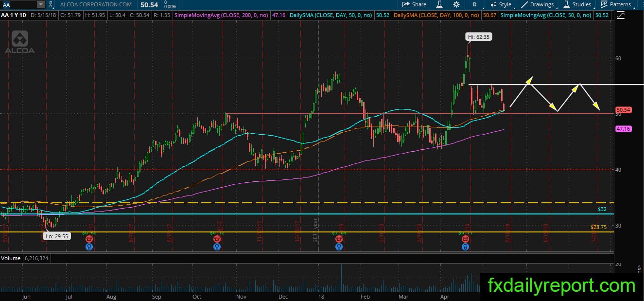
Task: Click blue lightbulb event icon below $0.72 earnings
Action: tap(217, 247)
